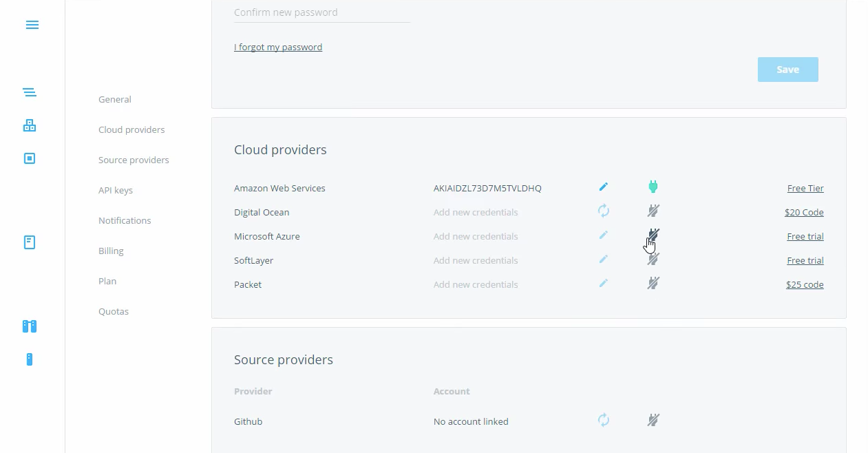868x453 pixels.
Task: Open the Amazon Free Tier link
Action: tap(805, 188)
